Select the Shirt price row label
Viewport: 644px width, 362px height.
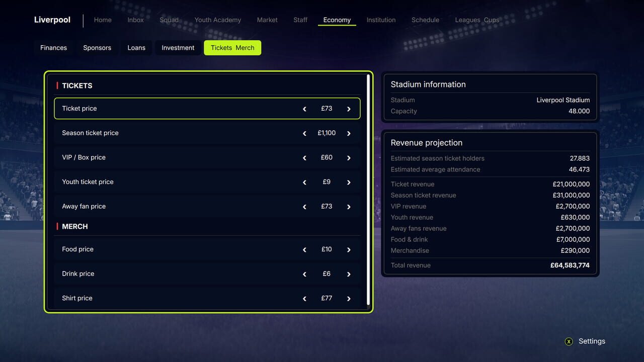click(x=77, y=299)
